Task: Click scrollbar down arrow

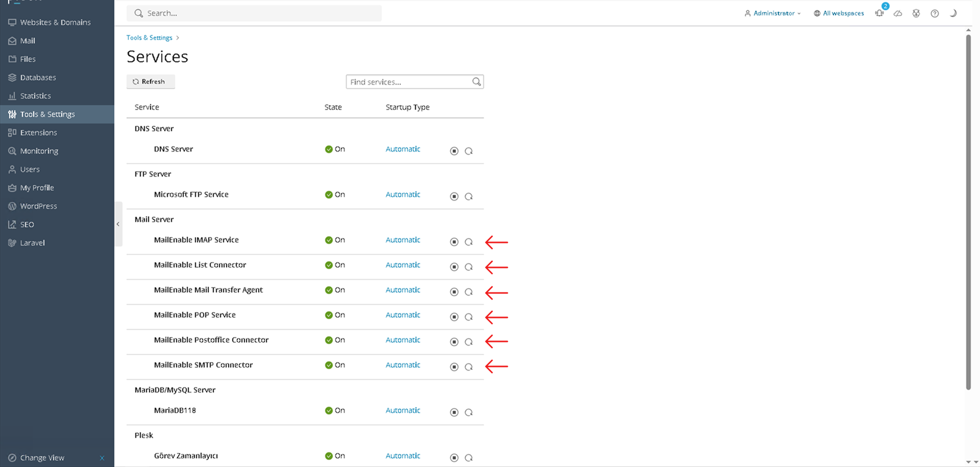Action: (968, 462)
